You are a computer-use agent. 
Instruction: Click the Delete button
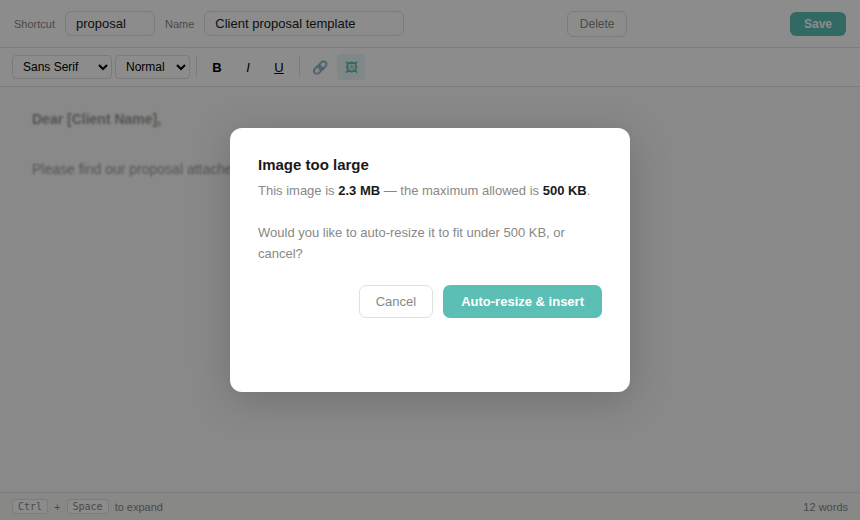click(x=597, y=24)
